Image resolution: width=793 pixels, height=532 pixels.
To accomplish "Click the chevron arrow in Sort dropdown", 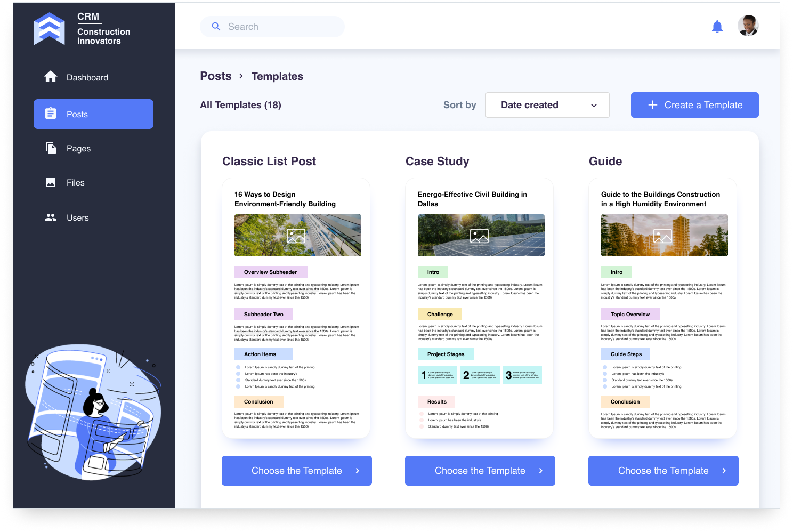I will pyautogui.click(x=594, y=106).
